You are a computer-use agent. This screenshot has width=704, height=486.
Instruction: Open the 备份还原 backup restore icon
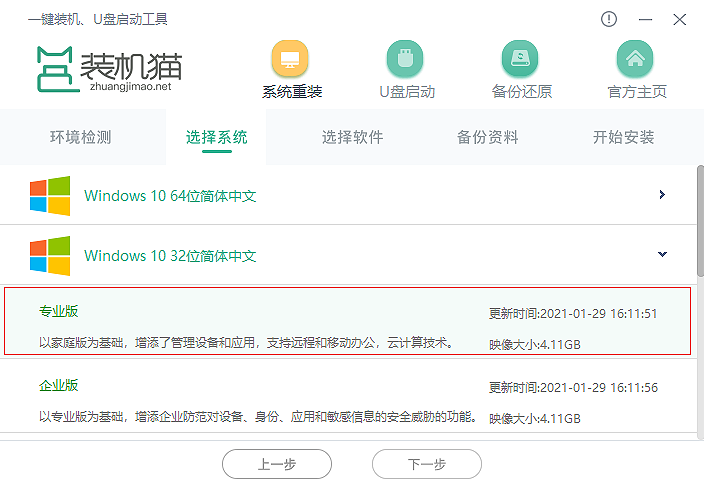pyautogui.click(x=521, y=59)
